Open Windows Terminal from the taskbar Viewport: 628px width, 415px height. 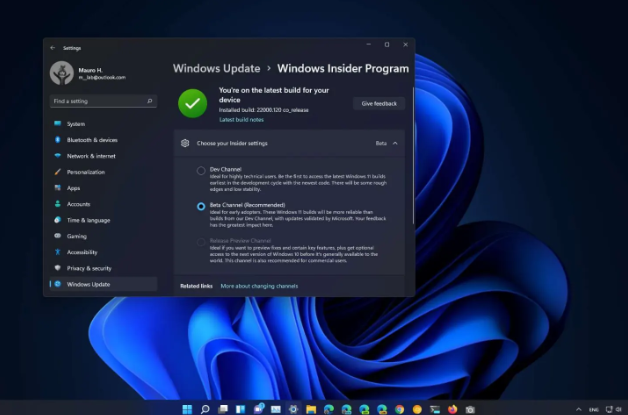pos(435,409)
